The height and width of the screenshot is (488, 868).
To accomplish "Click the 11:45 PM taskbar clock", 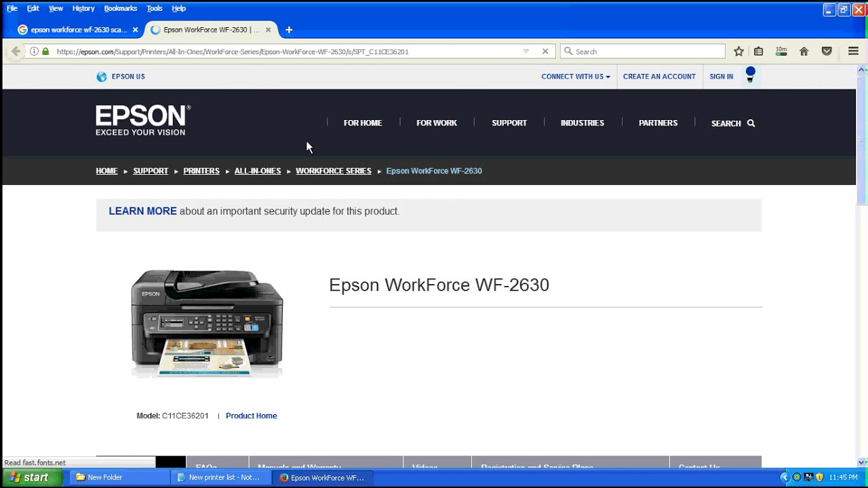I will coord(844,478).
